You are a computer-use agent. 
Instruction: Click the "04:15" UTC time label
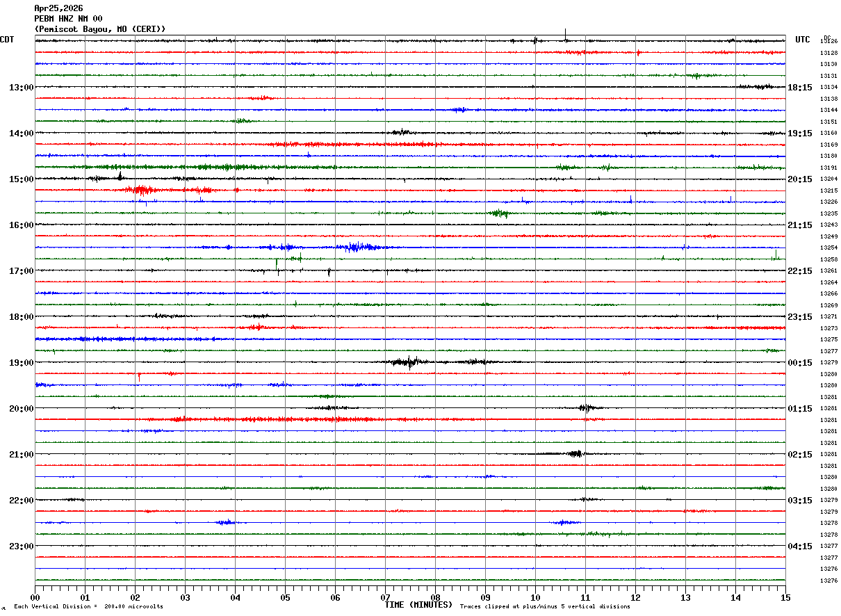coord(800,546)
